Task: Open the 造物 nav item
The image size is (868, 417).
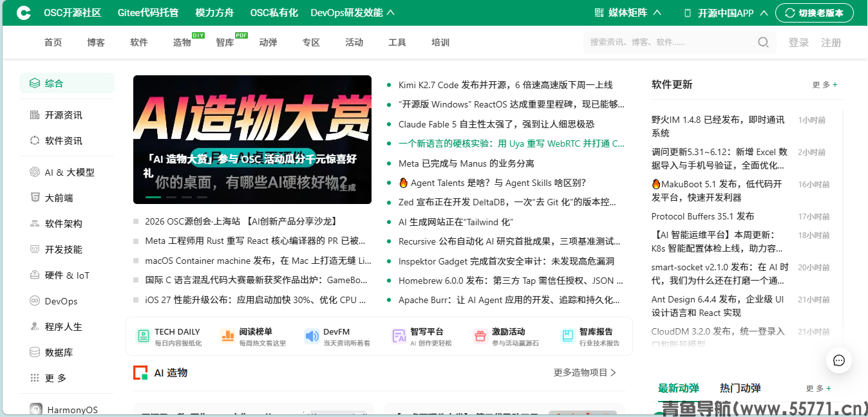Action: pos(182,42)
